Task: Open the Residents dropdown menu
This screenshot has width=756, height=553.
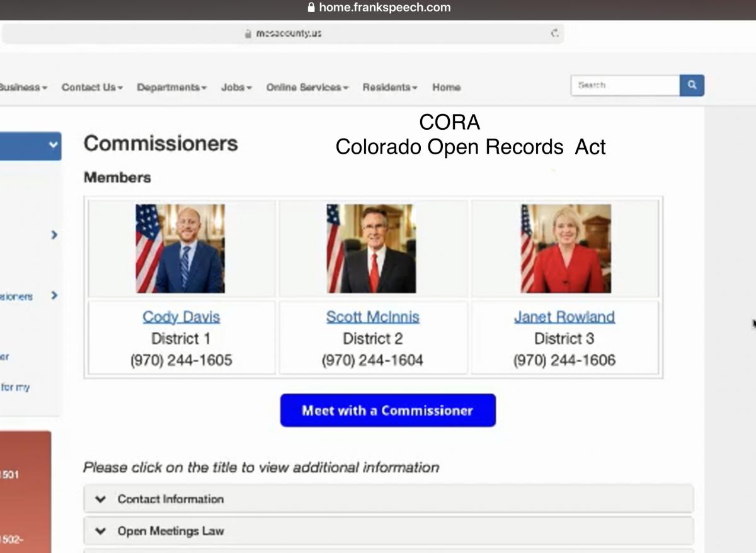Action: 389,88
